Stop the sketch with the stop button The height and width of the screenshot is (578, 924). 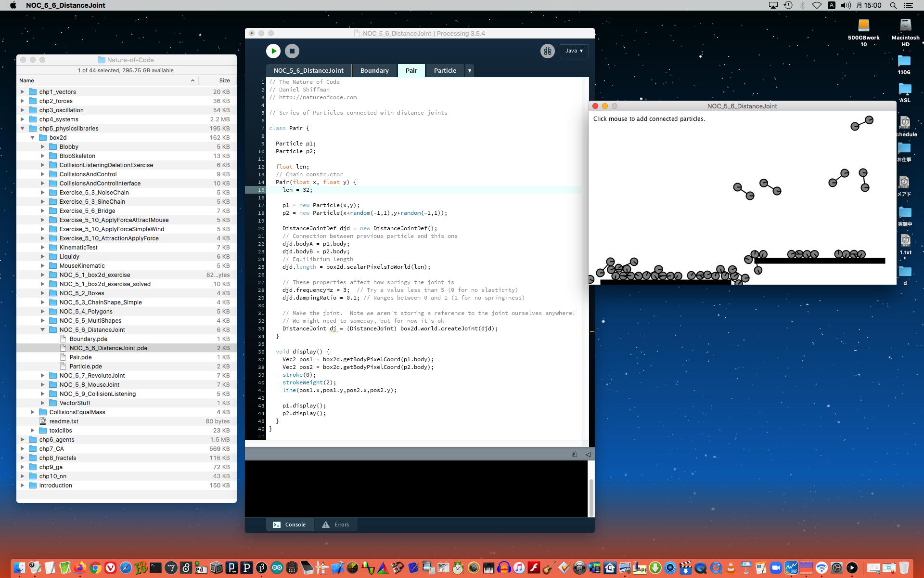(x=292, y=51)
